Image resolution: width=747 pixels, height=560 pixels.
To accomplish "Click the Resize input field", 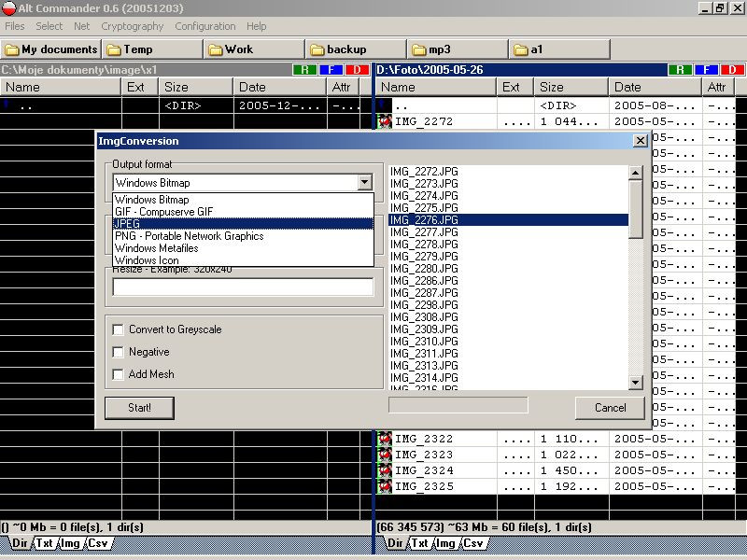I will [243, 287].
